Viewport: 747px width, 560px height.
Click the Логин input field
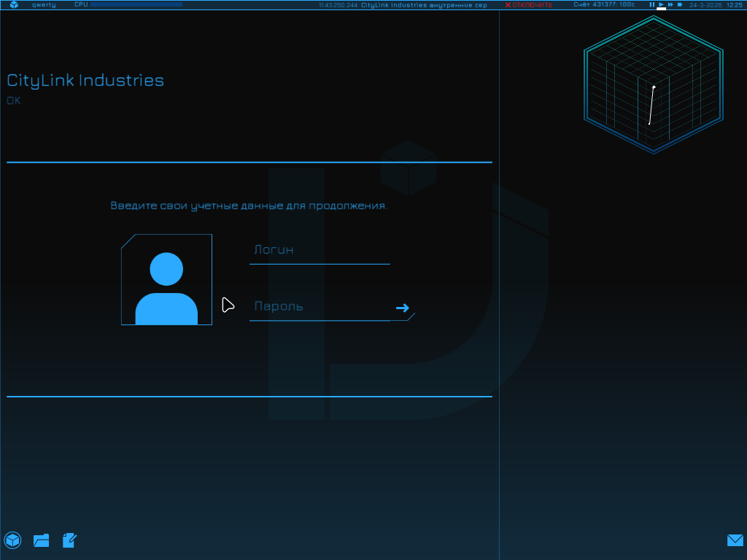point(320,250)
